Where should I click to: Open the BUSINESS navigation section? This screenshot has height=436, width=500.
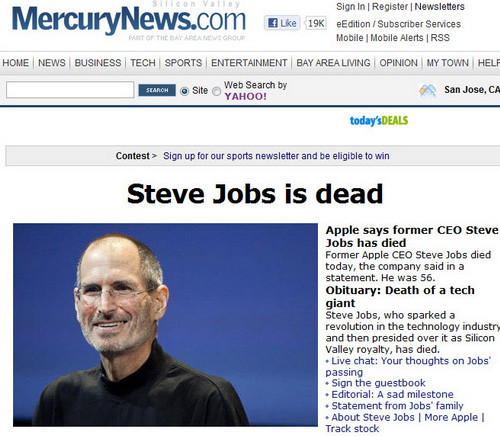click(x=98, y=63)
